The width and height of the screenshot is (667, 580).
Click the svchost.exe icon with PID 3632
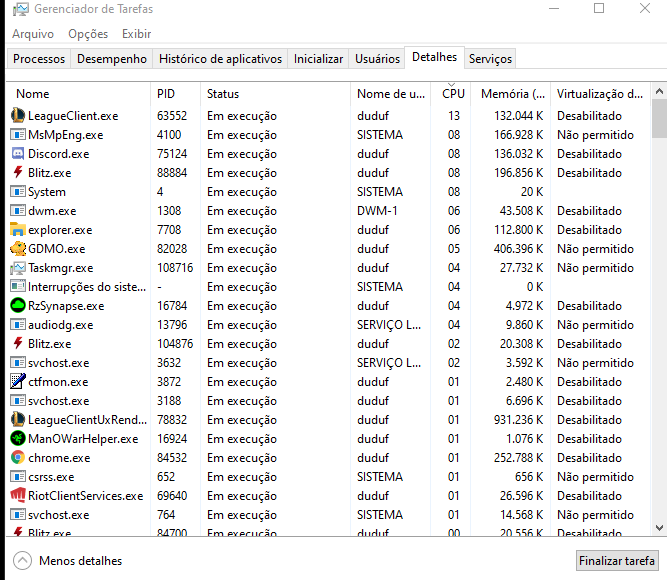point(17,363)
